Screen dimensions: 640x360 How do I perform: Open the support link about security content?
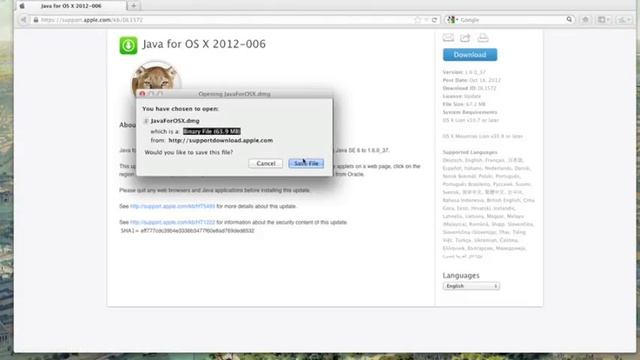(x=172, y=222)
